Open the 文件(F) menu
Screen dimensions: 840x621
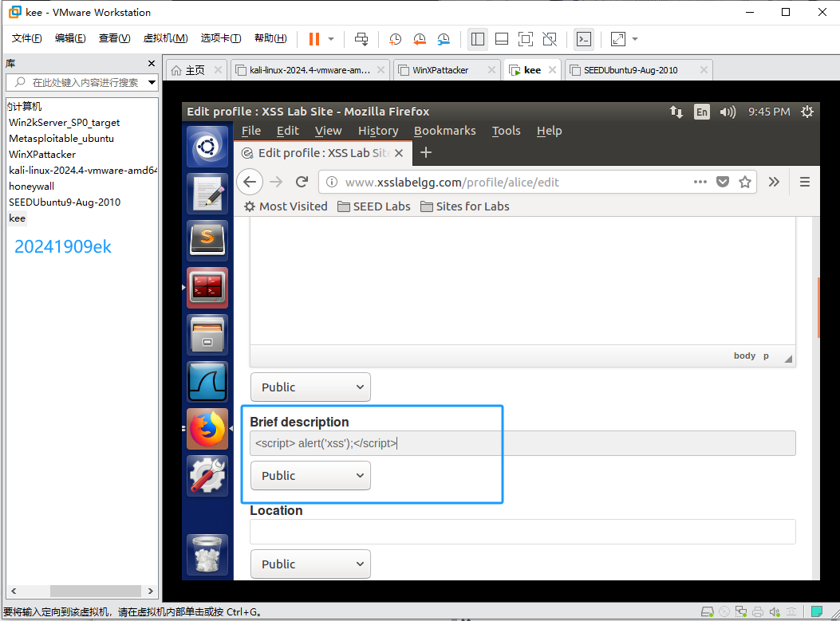27,38
